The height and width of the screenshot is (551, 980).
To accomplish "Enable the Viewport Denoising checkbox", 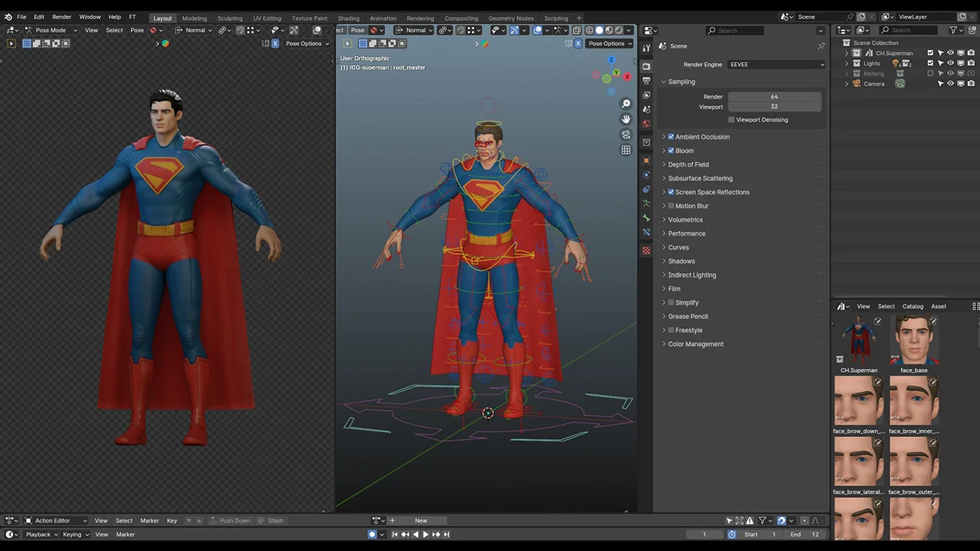I will tap(731, 120).
